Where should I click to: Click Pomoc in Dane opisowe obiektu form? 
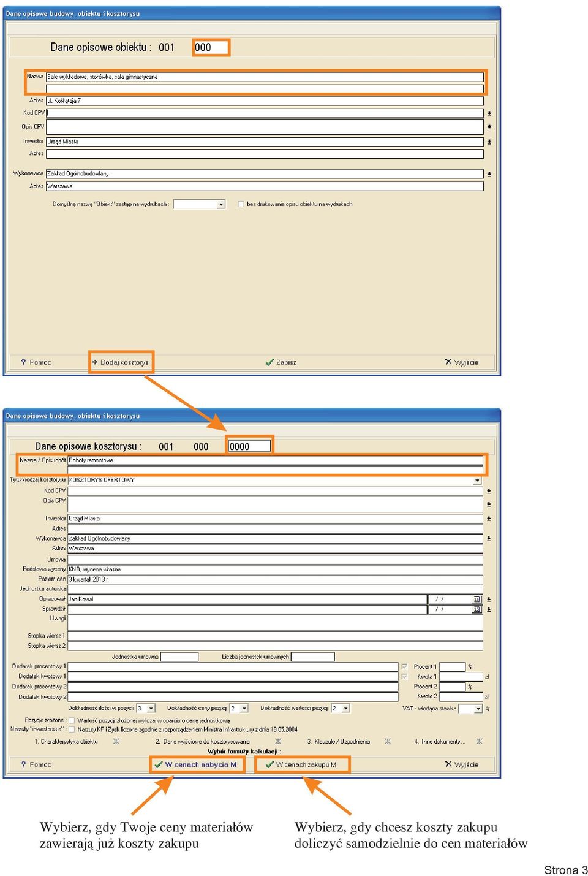click(36, 362)
